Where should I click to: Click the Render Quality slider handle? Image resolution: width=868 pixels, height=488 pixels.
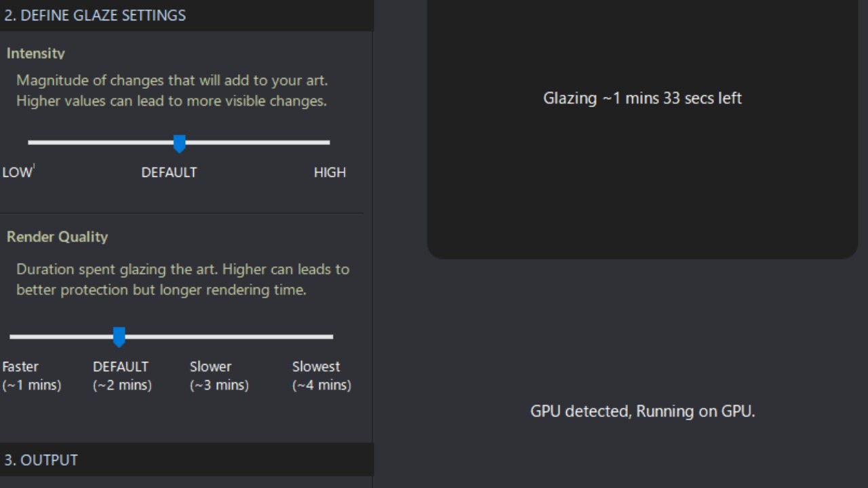coord(119,336)
